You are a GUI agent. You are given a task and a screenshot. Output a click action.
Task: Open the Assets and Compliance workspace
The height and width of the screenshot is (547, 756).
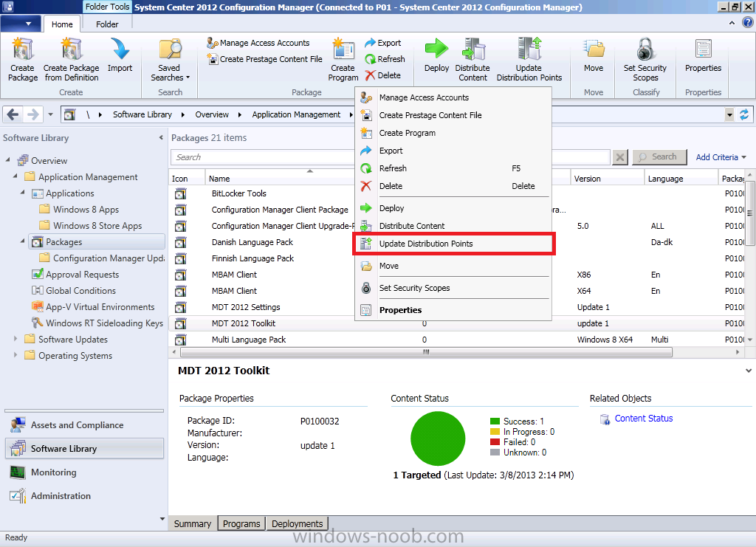[x=85, y=425]
